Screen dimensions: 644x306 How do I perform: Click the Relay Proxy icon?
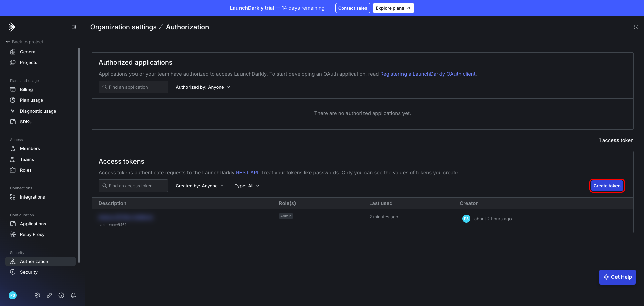coord(13,234)
